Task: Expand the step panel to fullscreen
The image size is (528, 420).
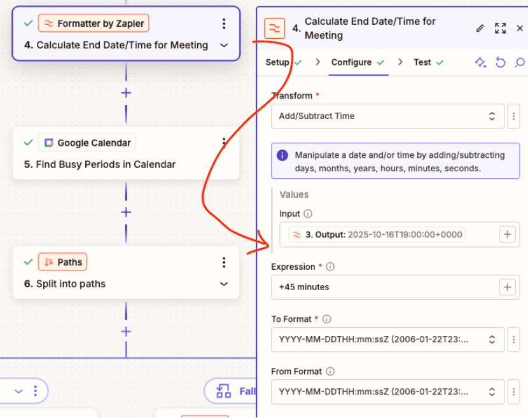Action: (500, 28)
